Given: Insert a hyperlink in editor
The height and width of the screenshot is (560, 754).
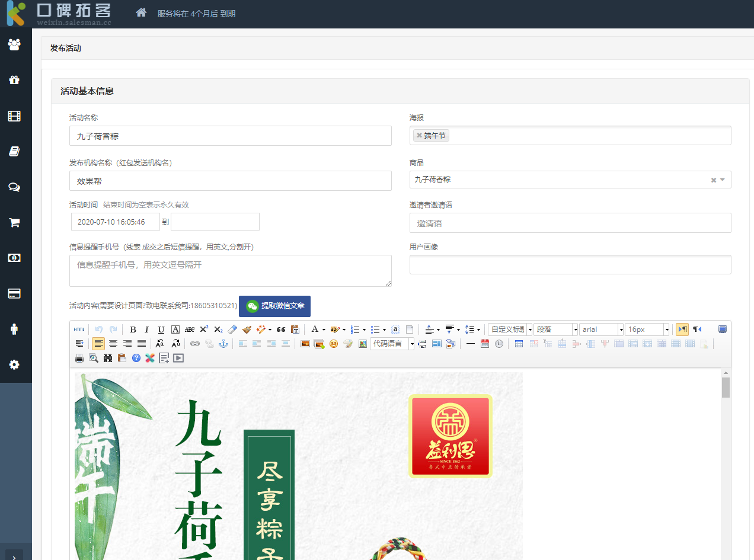Looking at the screenshot, I should pyautogui.click(x=195, y=344).
